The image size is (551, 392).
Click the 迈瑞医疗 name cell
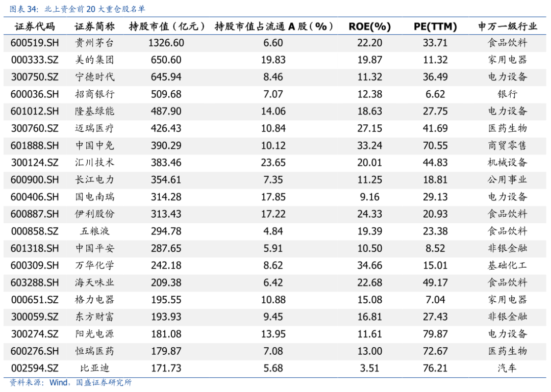click(x=94, y=128)
